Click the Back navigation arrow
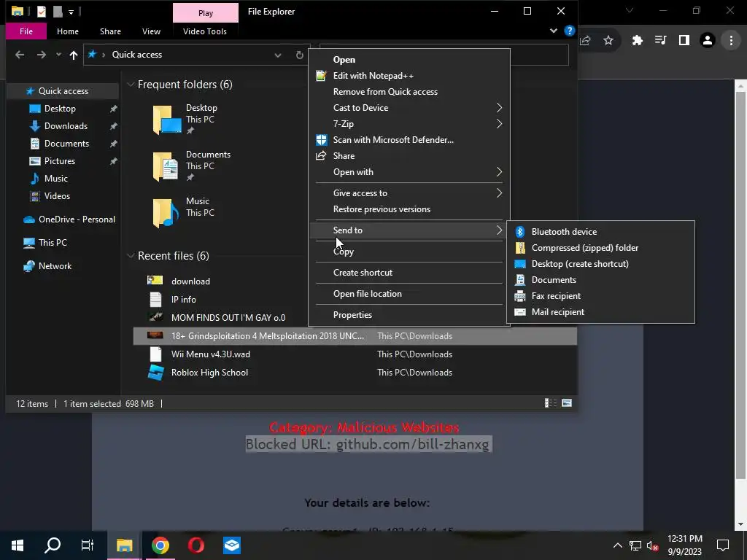The image size is (747, 560). [x=20, y=55]
